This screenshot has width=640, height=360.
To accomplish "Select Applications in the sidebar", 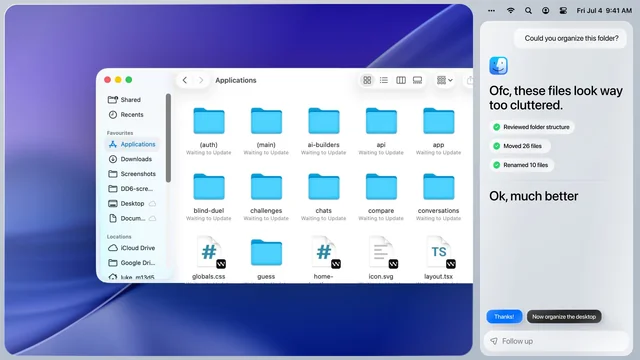I will [132, 144].
